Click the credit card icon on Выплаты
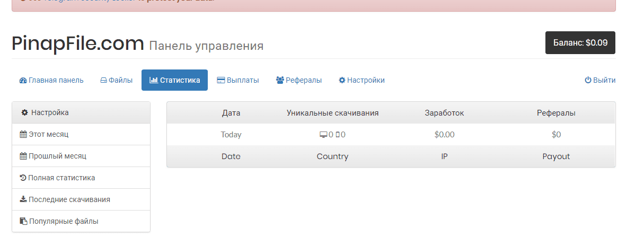 (221, 81)
